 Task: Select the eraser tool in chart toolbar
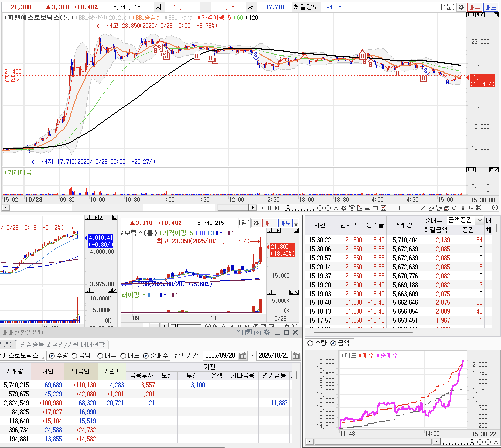click(431, 208)
